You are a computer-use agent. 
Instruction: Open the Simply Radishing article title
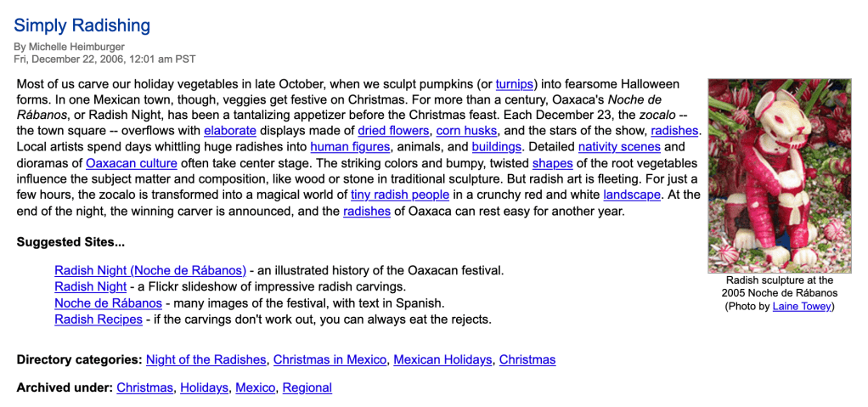pyautogui.click(x=82, y=25)
